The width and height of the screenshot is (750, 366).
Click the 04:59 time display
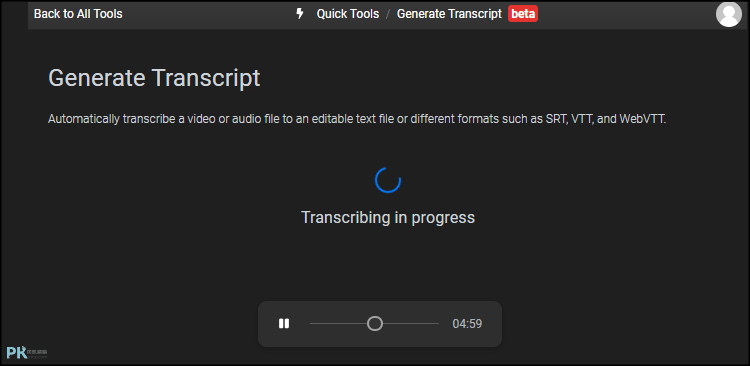tap(467, 324)
